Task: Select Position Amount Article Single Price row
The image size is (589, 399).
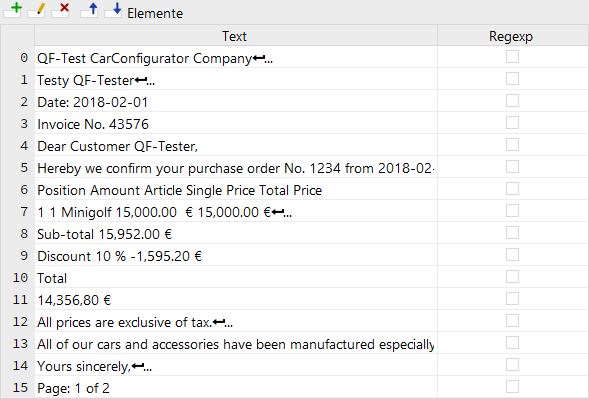Action: click(x=236, y=190)
